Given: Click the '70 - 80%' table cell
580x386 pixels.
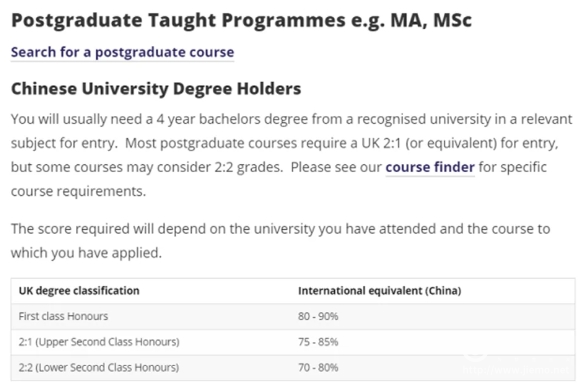Looking at the screenshot, I should [318, 368].
